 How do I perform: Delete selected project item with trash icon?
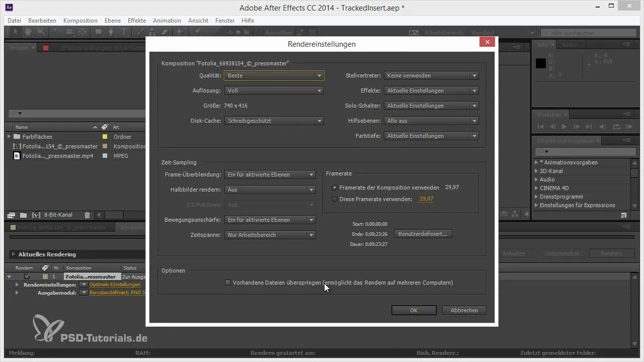pyautogui.click(x=87, y=215)
